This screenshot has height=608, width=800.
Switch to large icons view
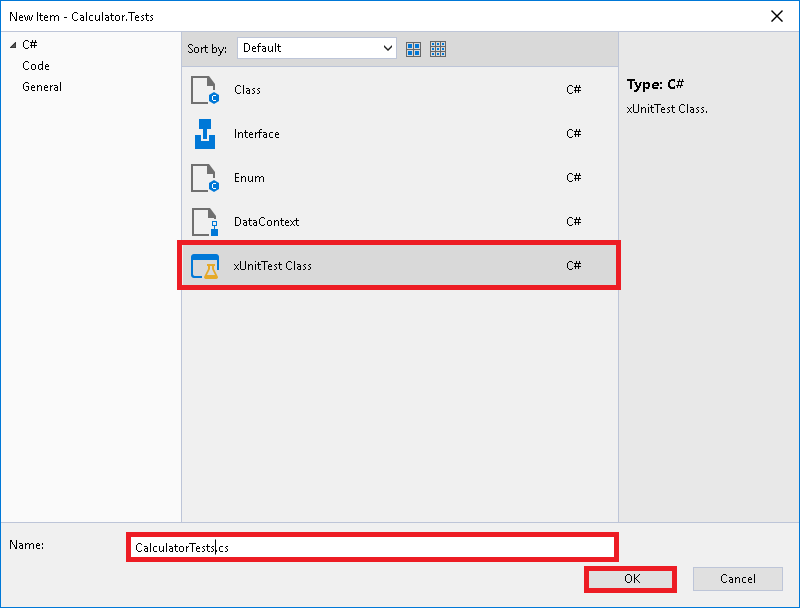[414, 48]
